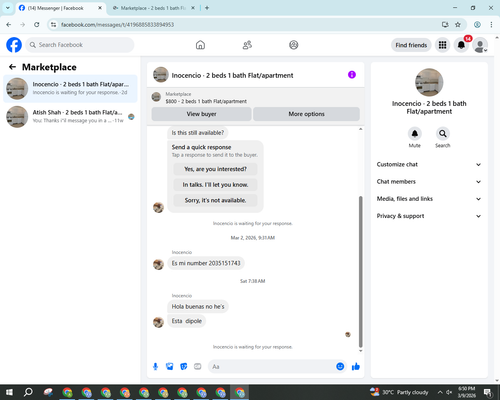Click the Find friends button
This screenshot has width=500, height=400.
tap(411, 45)
